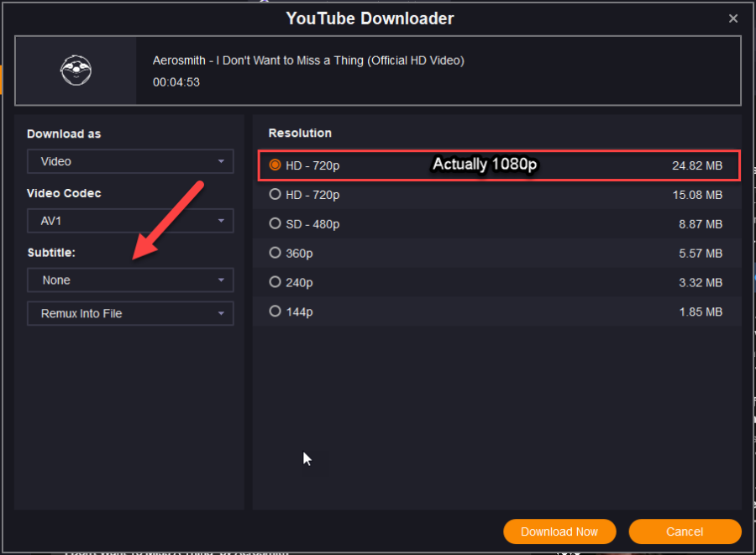Click the 1.85 MB file size
756x555 pixels.
[701, 312]
